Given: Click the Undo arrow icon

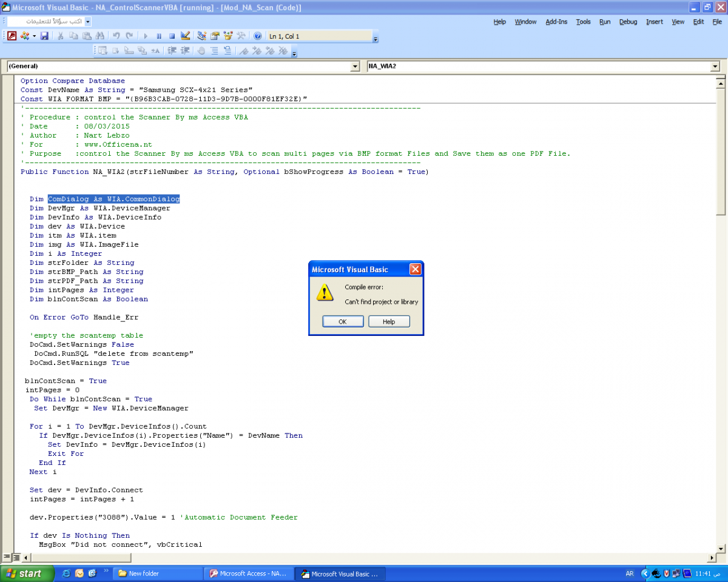Looking at the screenshot, I should 116,36.
